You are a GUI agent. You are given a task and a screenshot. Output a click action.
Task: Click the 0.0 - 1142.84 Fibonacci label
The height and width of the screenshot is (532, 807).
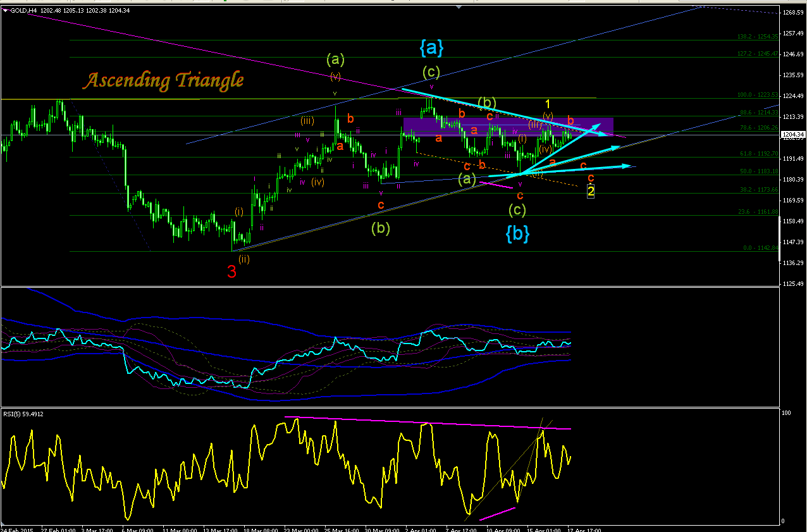(x=761, y=247)
